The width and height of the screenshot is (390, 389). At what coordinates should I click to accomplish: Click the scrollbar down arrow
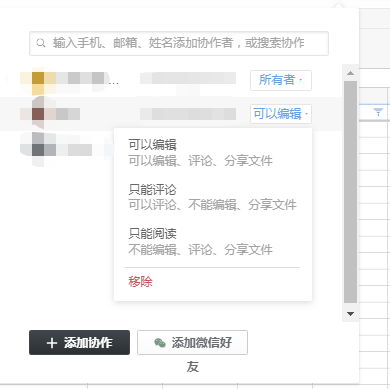point(350,314)
